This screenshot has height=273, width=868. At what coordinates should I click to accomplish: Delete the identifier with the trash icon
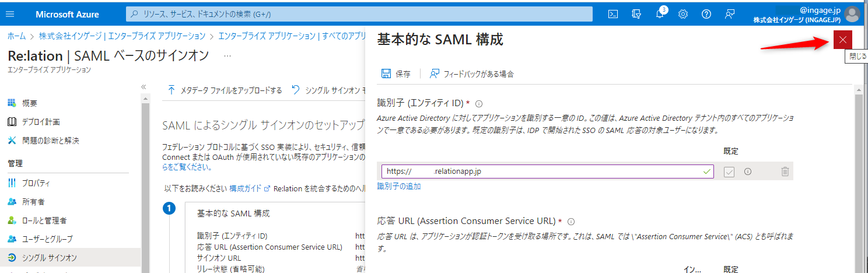point(785,171)
